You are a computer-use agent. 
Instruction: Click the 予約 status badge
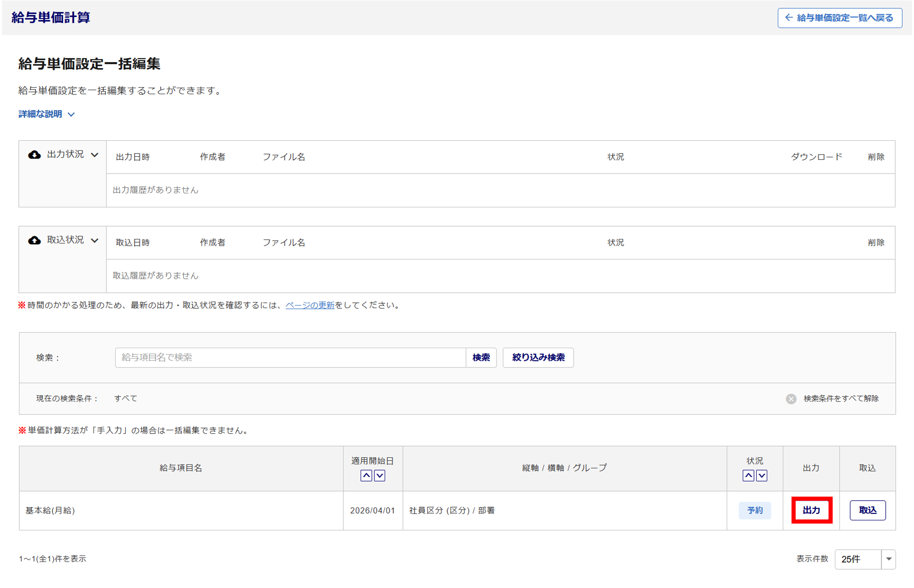[755, 510]
